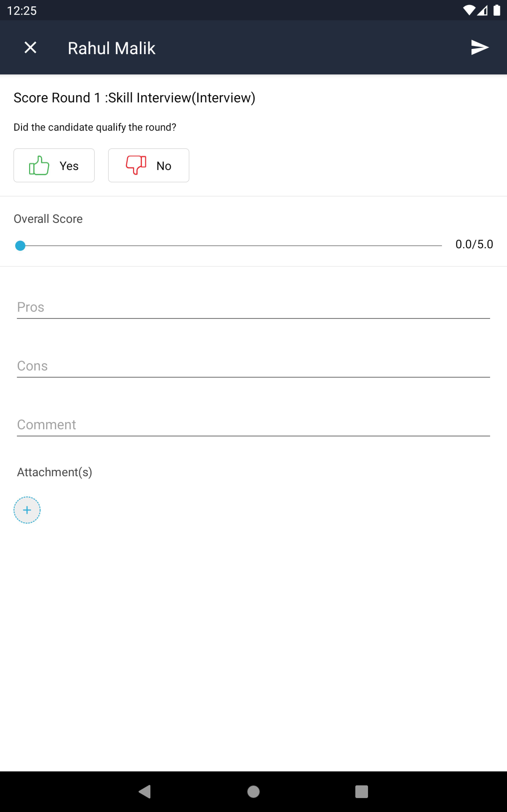Tap the cellular signal icon
Image resolution: width=507 pixels, height=812 pixels.
pyautogui.click(x=482, y=10)
